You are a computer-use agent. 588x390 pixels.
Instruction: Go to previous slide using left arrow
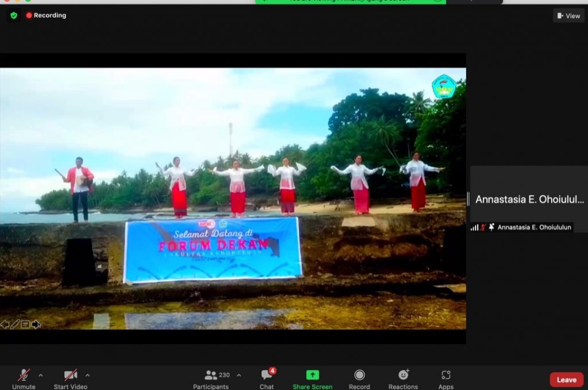(5, 325)
